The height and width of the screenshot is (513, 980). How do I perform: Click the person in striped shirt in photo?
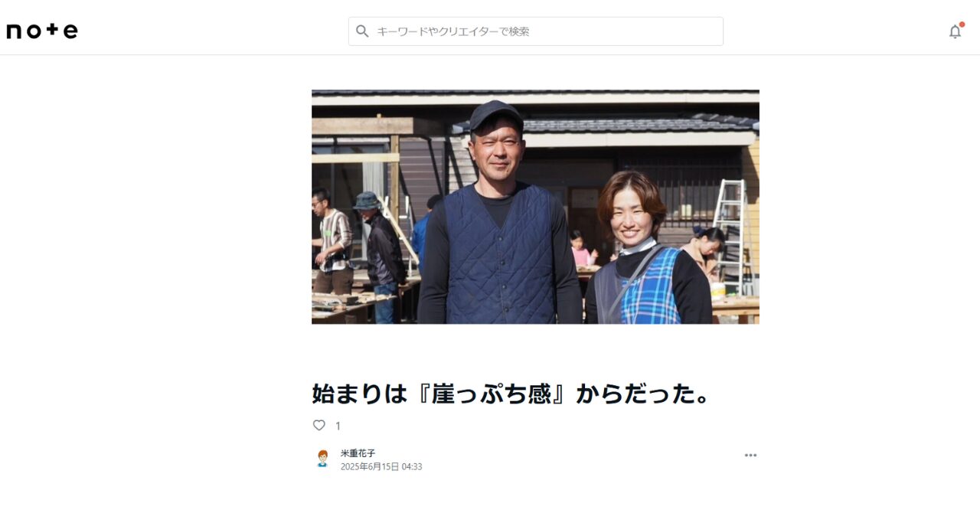[x=332, y=240]
